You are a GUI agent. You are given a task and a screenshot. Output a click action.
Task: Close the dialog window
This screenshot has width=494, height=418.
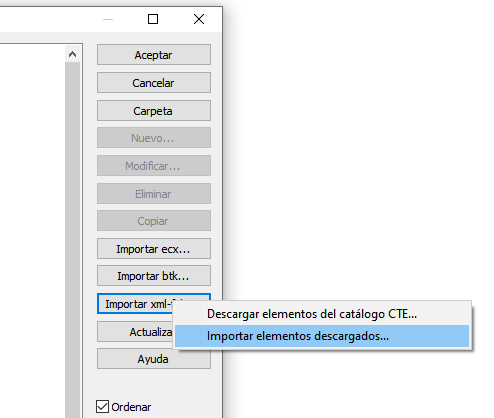(x=199, y=19)
